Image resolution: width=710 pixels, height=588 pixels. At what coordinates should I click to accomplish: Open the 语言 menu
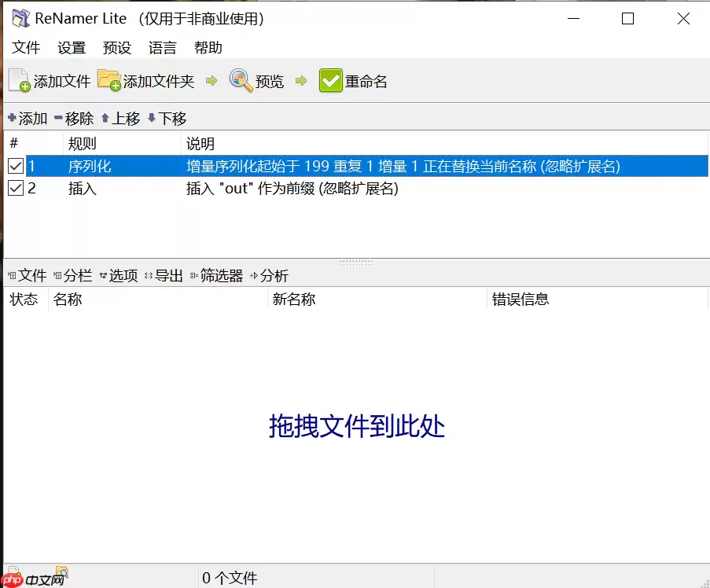click(162, 48)
